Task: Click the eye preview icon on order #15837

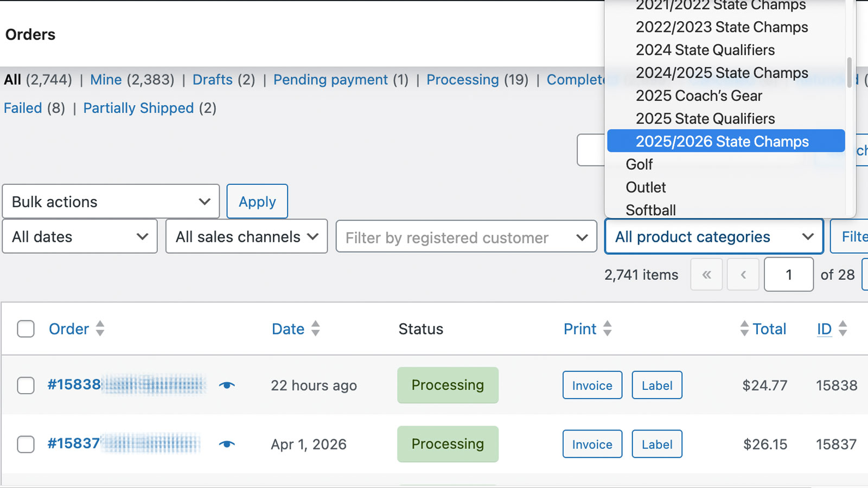Action: [x=228, y=444]
